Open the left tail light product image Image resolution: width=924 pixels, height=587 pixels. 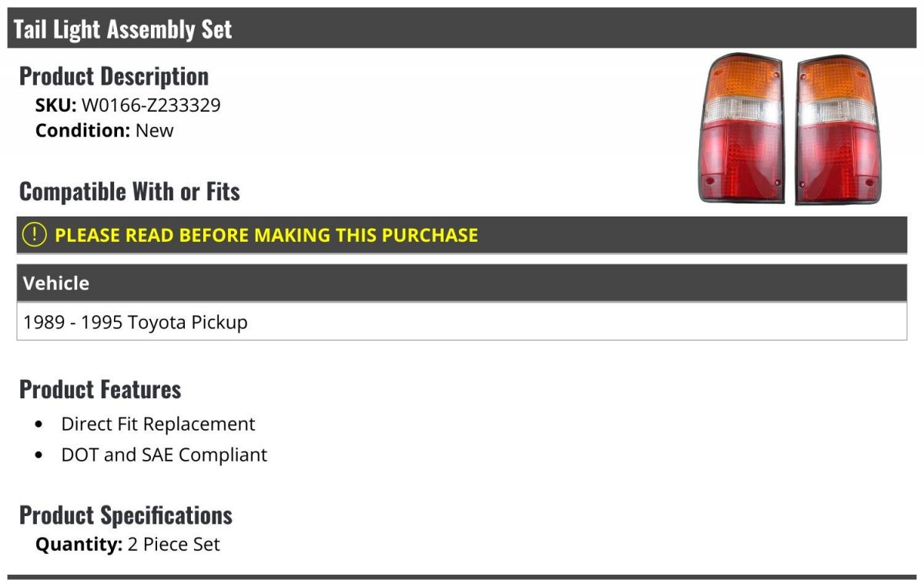tap(742, 129)
